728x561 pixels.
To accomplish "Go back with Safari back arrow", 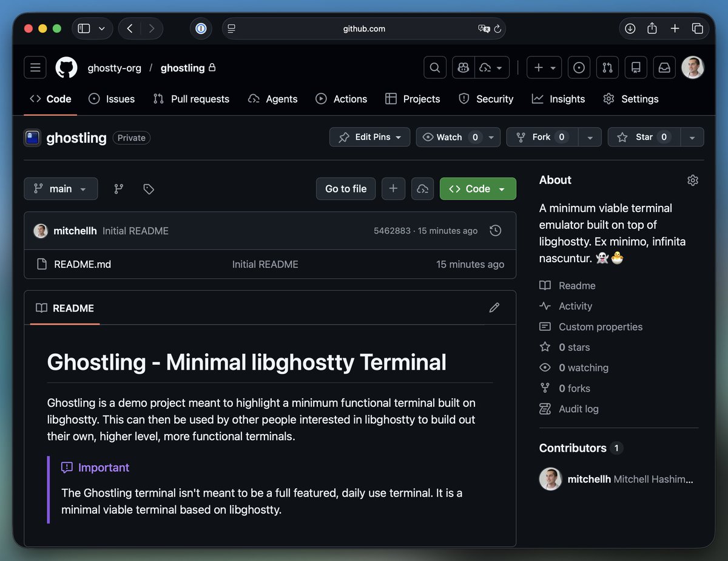I will click(x=130, y=29).
